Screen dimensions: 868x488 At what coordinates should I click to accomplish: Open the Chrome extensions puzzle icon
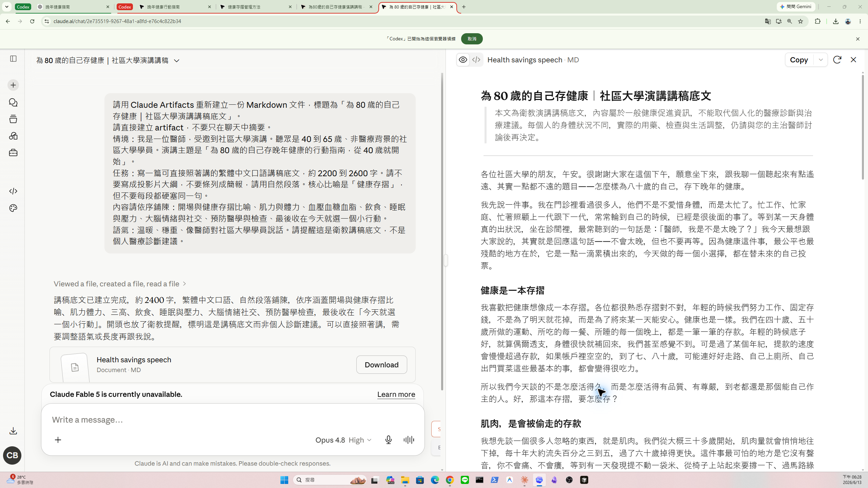tap(818, 21)
